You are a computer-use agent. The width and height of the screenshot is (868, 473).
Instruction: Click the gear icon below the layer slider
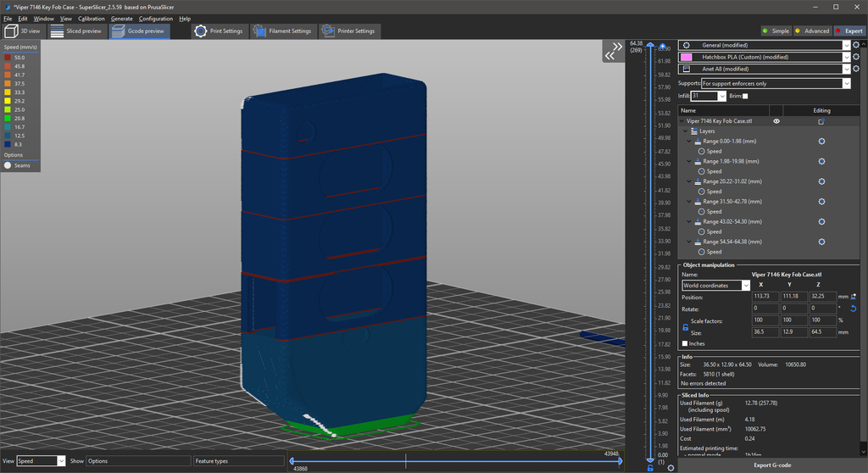pyautogui.click(x=670, y=467)
